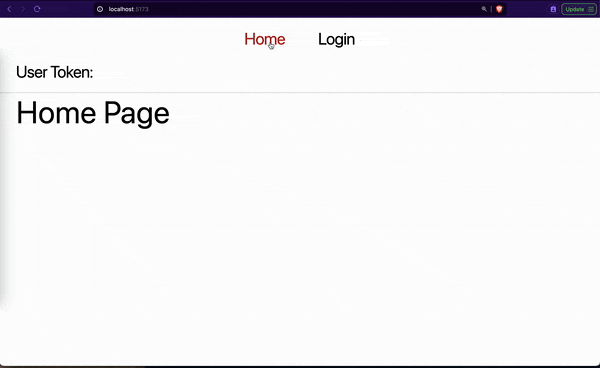Open the site information icon beside localhost

[100, 9]
